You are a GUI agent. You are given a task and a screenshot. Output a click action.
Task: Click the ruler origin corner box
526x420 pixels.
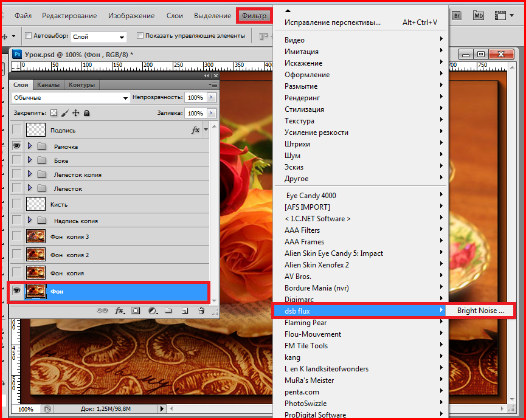(16, 66)
